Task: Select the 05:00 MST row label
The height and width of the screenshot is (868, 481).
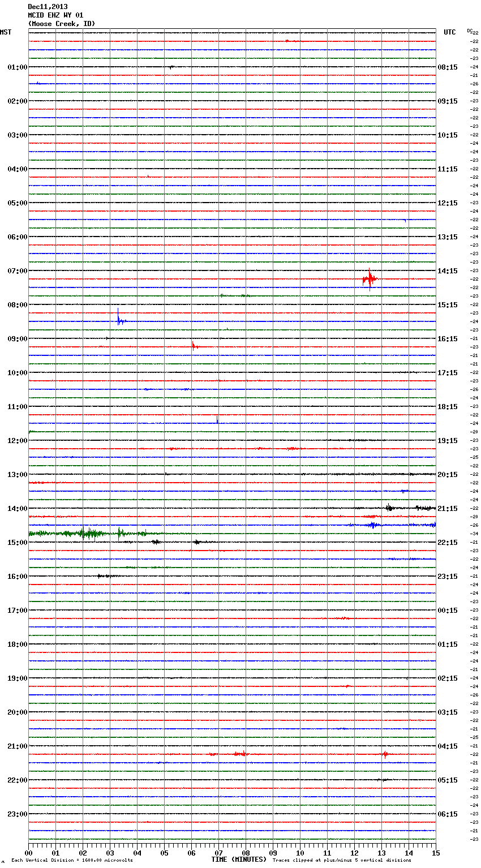Action: coord(17,203)
